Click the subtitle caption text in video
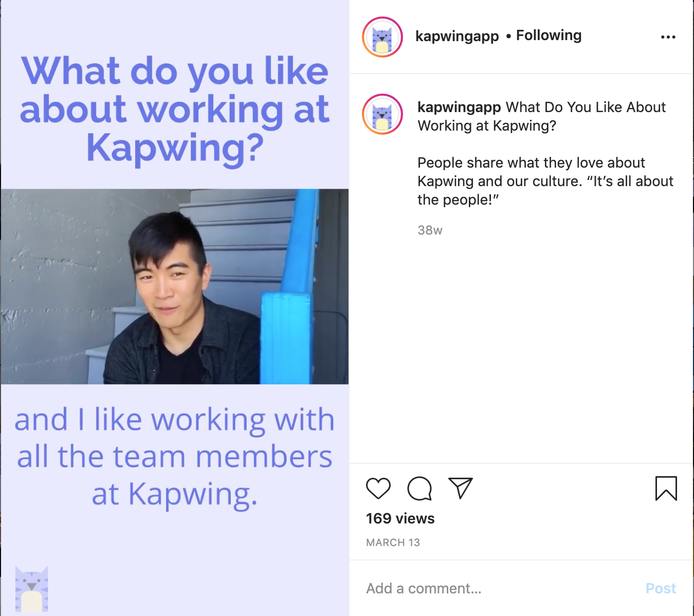Screen dimensions: 694x616 (175, 457)
